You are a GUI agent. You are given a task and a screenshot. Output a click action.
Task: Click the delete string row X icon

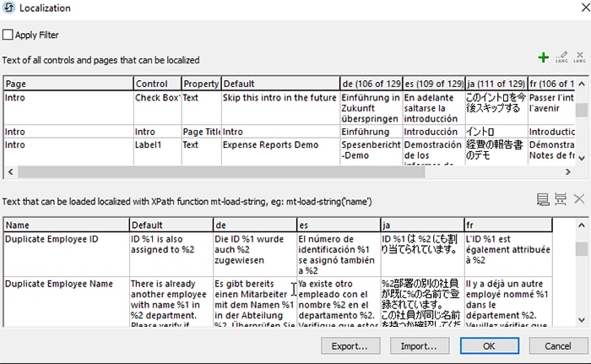[x=579, y=198]
